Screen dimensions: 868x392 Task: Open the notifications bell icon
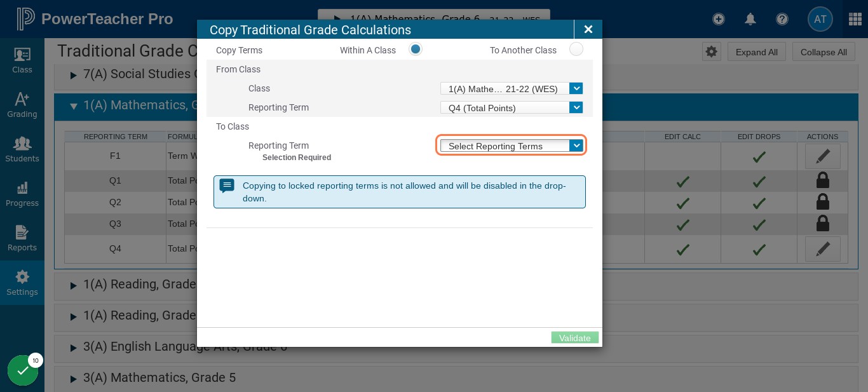(750, 19)
